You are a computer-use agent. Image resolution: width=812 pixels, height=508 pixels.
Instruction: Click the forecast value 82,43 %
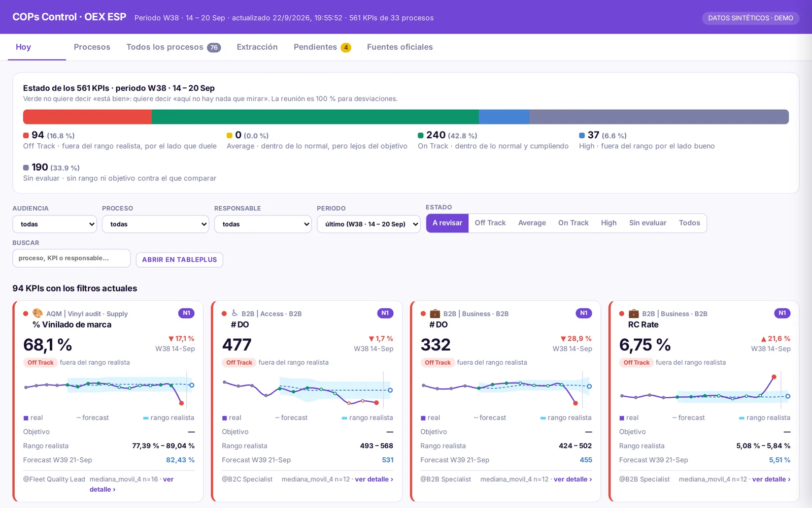[180, 460]
